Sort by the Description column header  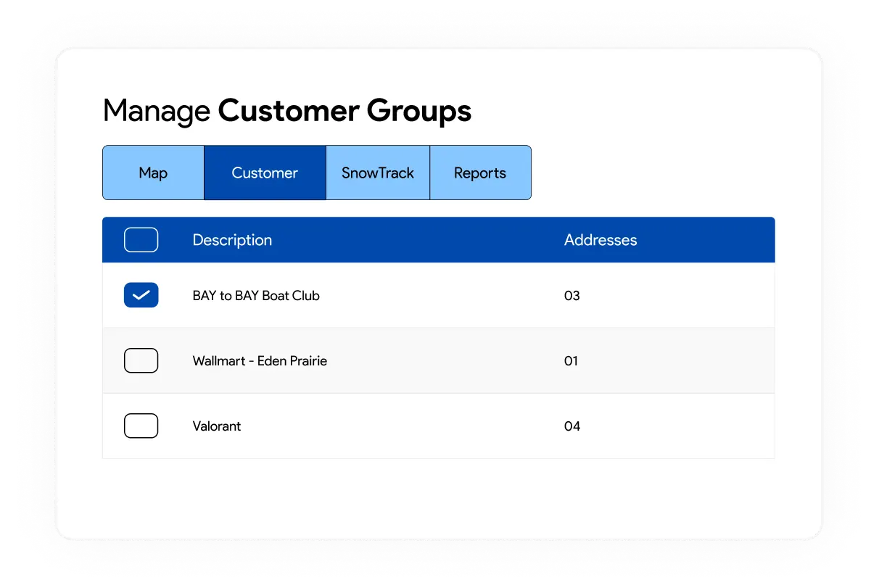click(x=232, y=240)
